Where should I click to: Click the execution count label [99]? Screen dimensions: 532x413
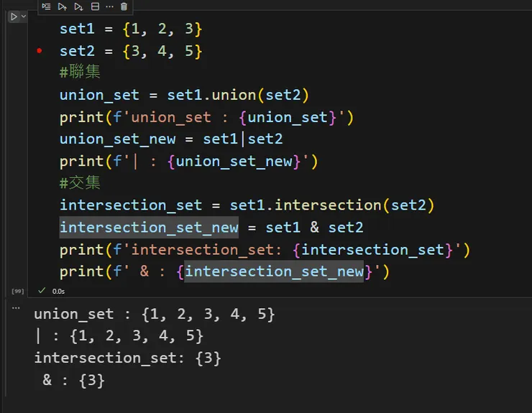pos(17,291)
